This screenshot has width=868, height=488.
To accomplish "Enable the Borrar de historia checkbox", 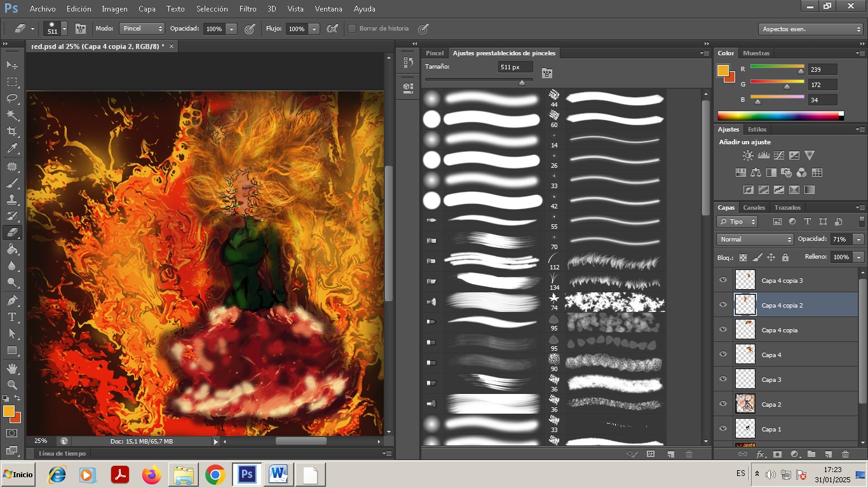I will [x=352, y=29].
